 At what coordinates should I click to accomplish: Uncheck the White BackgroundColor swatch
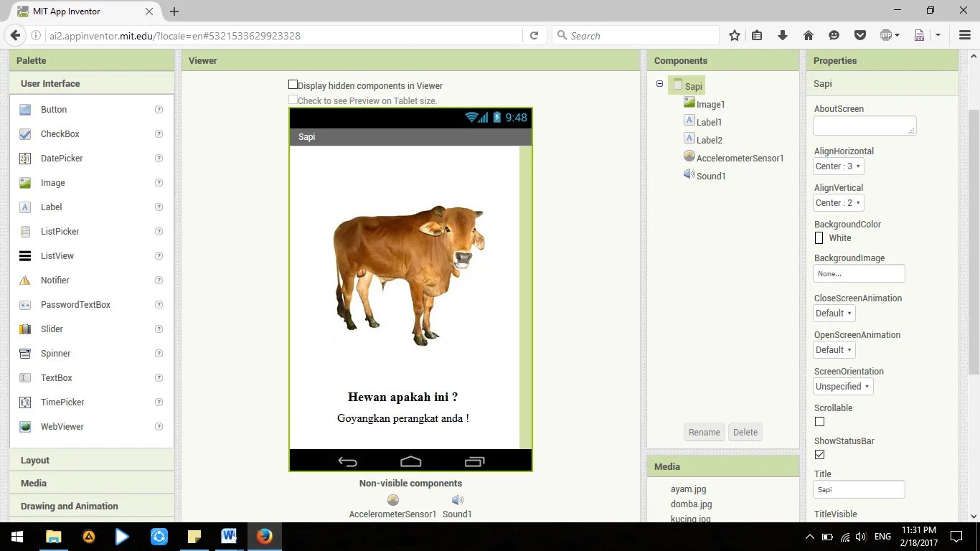point(819,237)
